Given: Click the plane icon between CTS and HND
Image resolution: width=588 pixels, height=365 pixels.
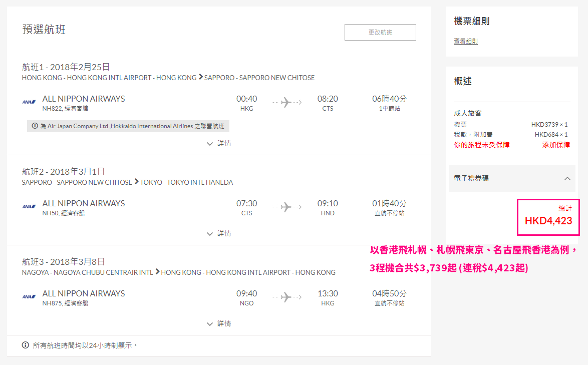Looking at the screenshot, I should (x=287, y=206).
